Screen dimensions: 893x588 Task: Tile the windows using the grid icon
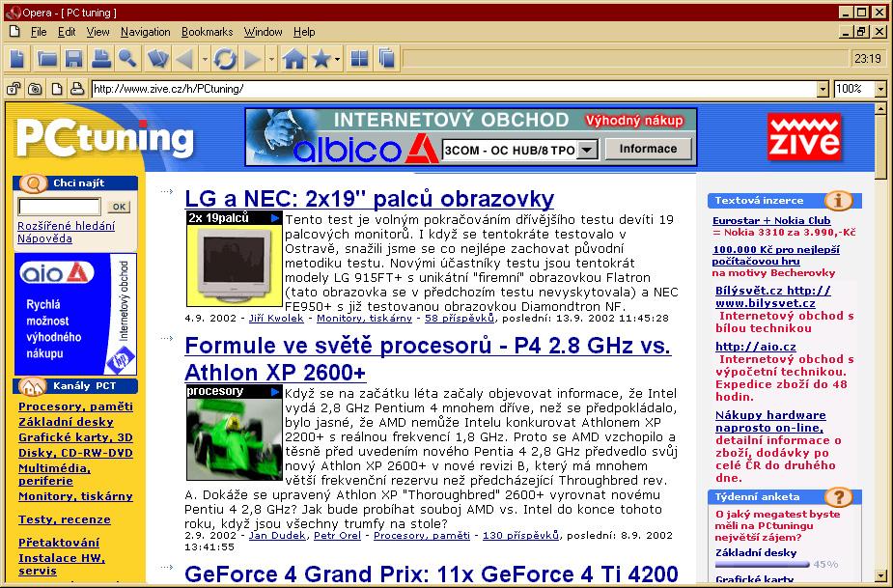tap(359, 59)
